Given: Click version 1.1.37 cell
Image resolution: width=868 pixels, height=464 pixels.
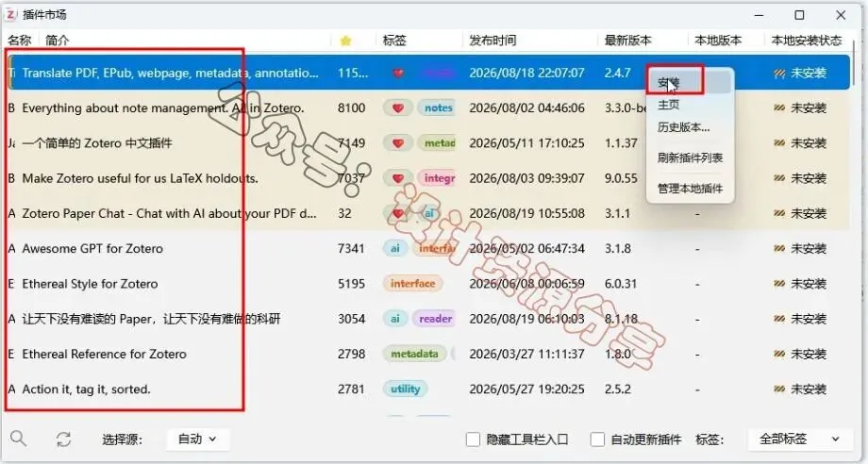Looking at the screenshot, I should 621,143.
